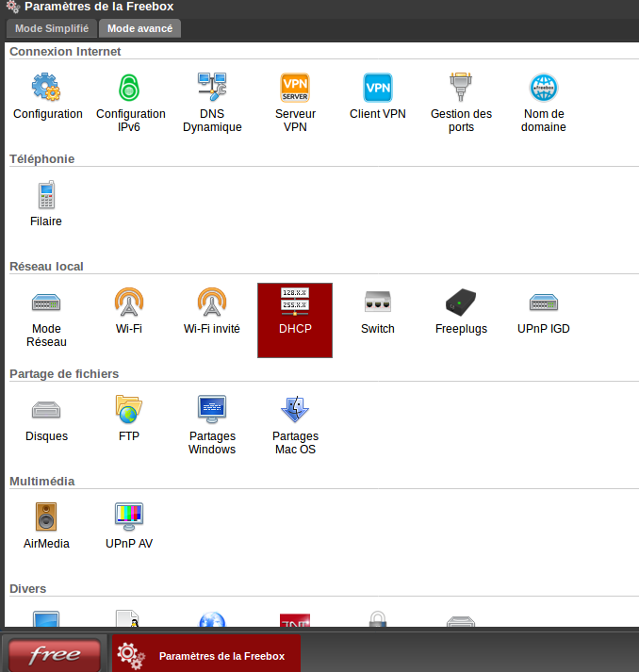
Task: Open the highlighted DHCP settings
Action: tap(295, 320)
